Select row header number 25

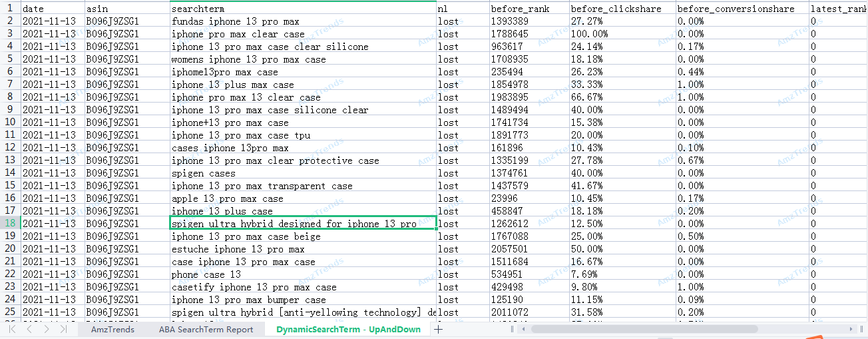pyautogui.click(x=10, y=312)
